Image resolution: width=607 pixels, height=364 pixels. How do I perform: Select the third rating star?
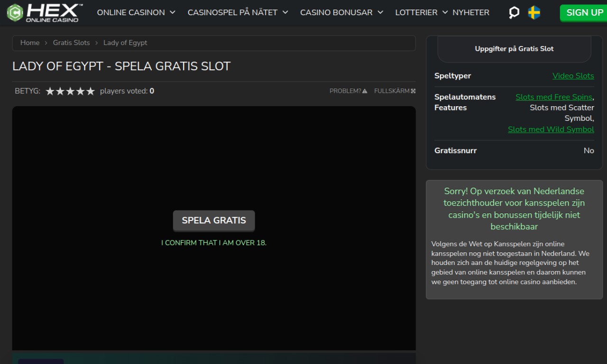(x=70, y=91)
